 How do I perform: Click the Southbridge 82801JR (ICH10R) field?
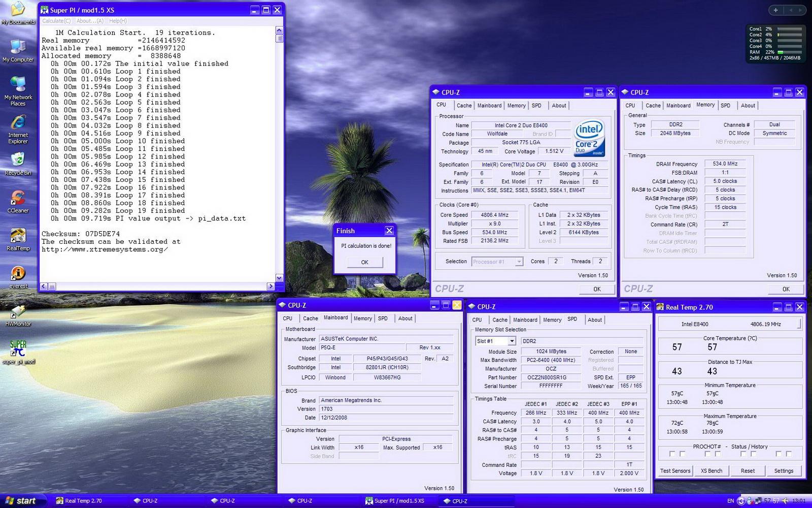point(387,367)
